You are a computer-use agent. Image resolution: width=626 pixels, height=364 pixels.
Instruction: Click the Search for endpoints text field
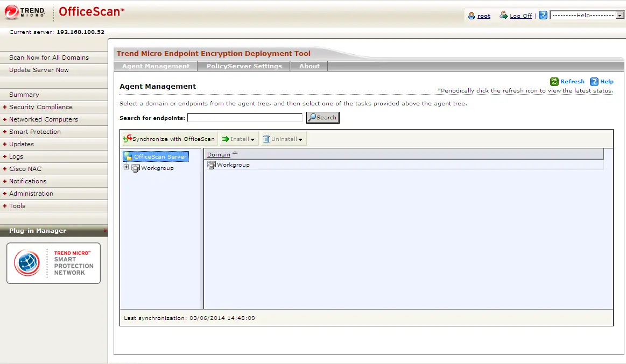[x=244, y=118]
